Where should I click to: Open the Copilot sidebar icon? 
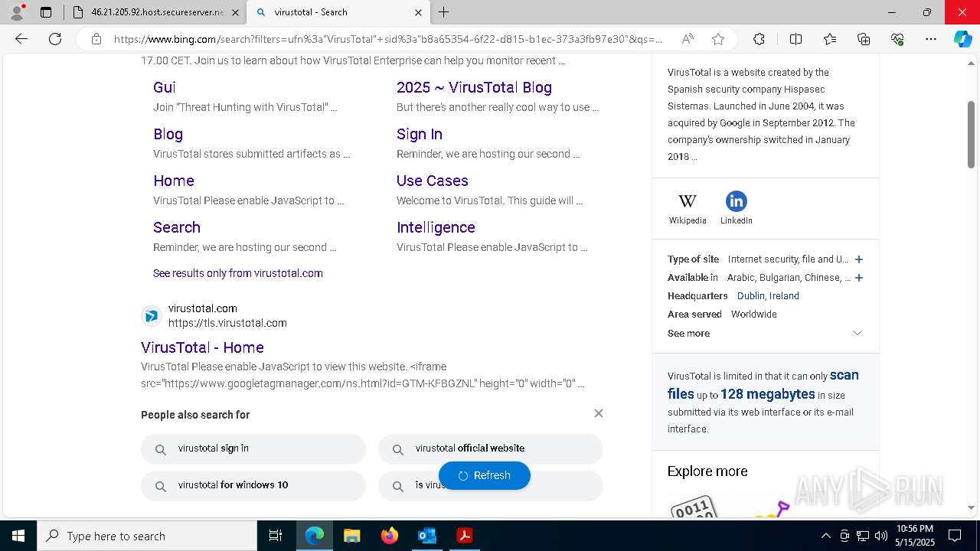tap(962, 39)
